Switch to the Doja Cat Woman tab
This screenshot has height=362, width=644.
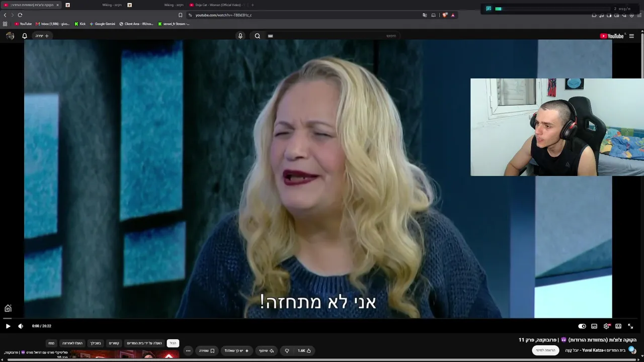click(218, 5)
